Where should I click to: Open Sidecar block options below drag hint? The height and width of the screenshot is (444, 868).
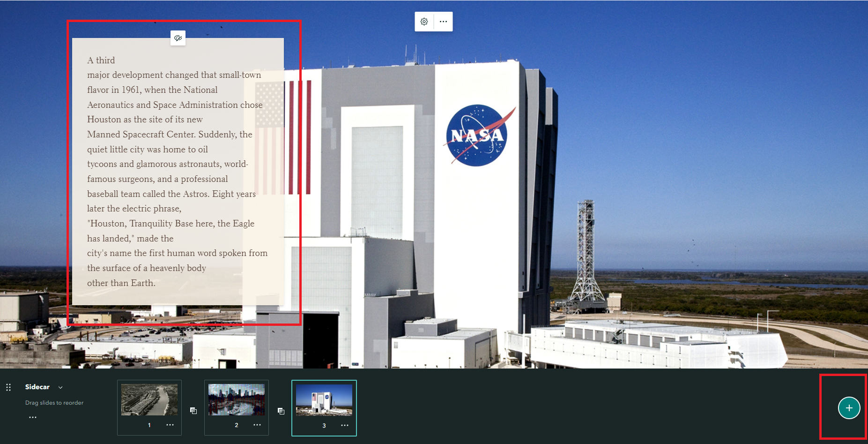click(32, 417)
